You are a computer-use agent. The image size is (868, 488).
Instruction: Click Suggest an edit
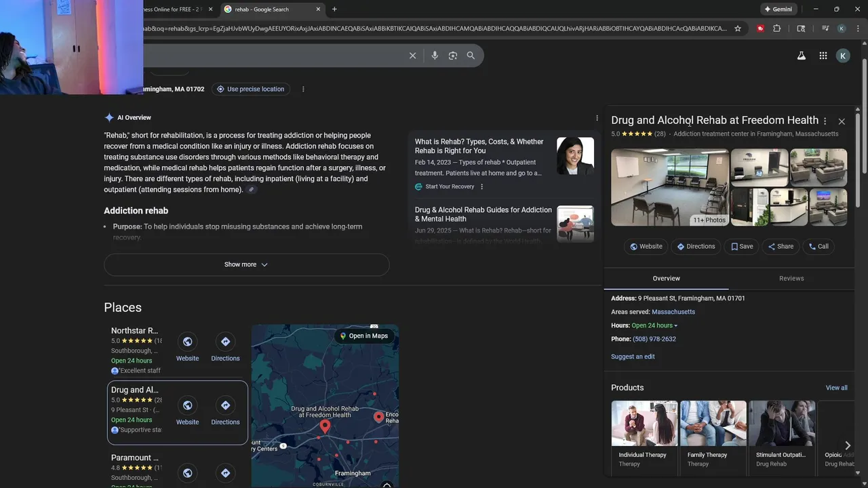tap(633, 357)
